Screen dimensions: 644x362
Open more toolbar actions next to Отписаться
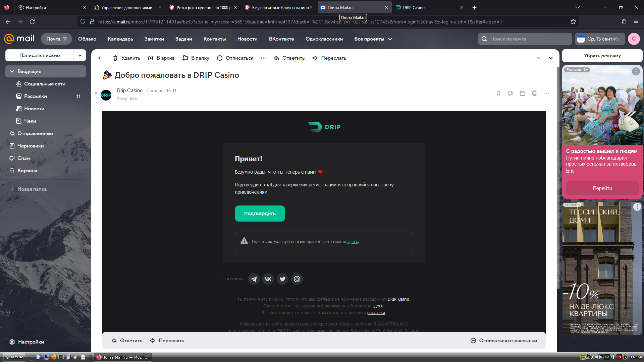pos(263,58)
